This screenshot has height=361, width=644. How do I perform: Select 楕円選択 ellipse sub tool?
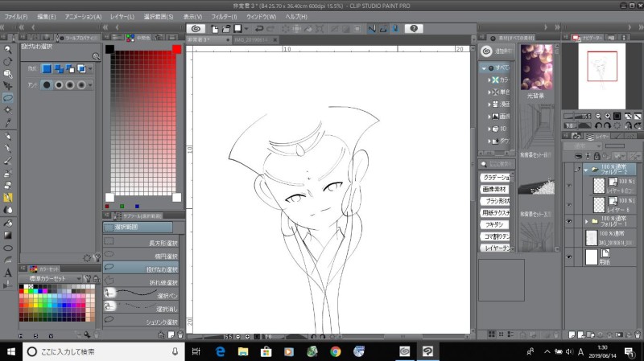click(141, 256)
